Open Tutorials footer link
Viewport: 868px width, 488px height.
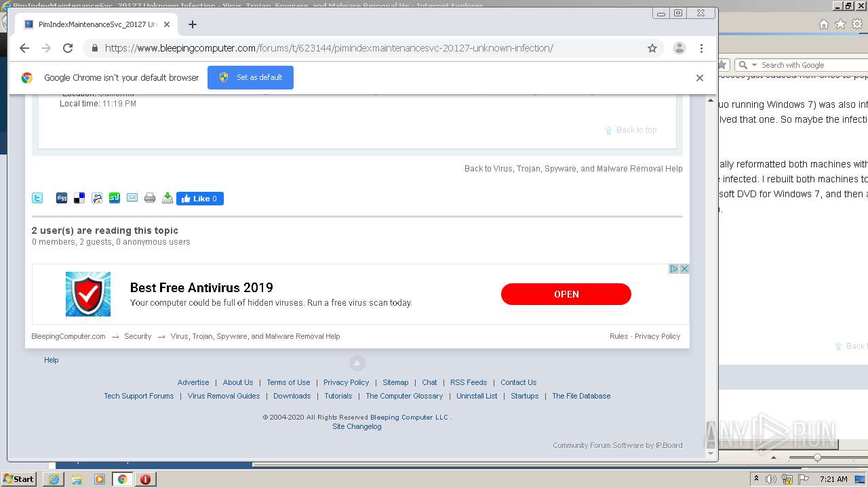(338, 396)
